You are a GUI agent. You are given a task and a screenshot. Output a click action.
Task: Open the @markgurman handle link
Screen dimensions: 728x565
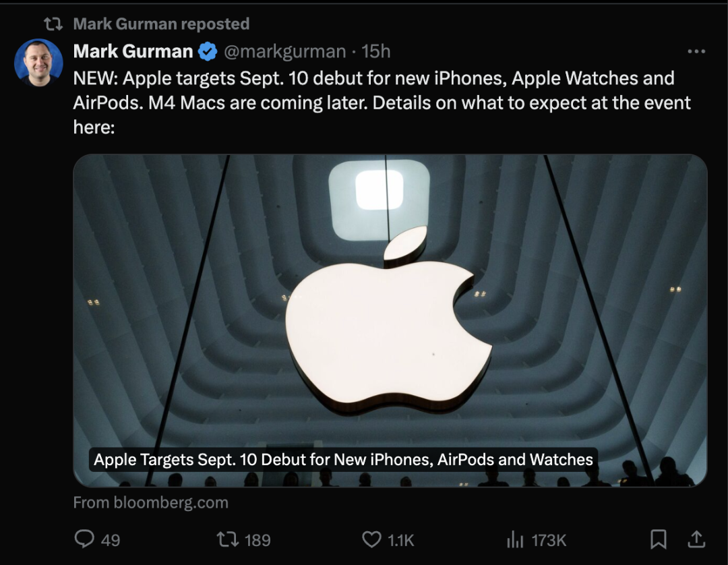(x=284, y=51)
